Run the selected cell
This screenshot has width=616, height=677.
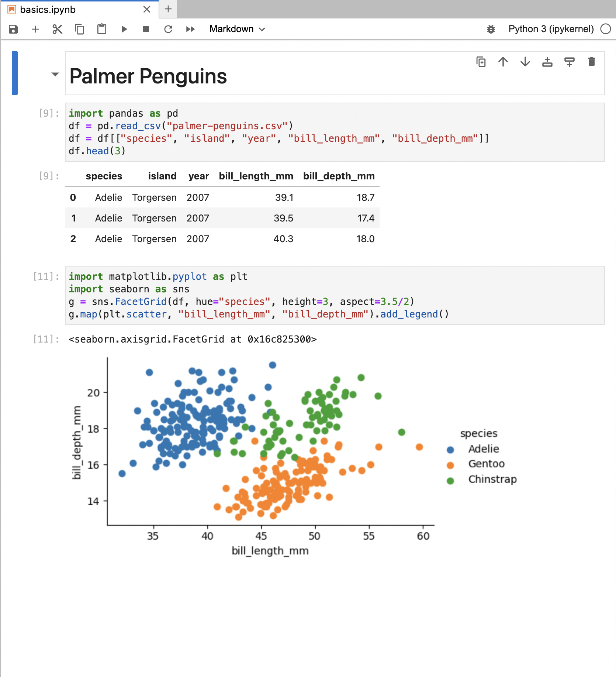click(124, 29)
